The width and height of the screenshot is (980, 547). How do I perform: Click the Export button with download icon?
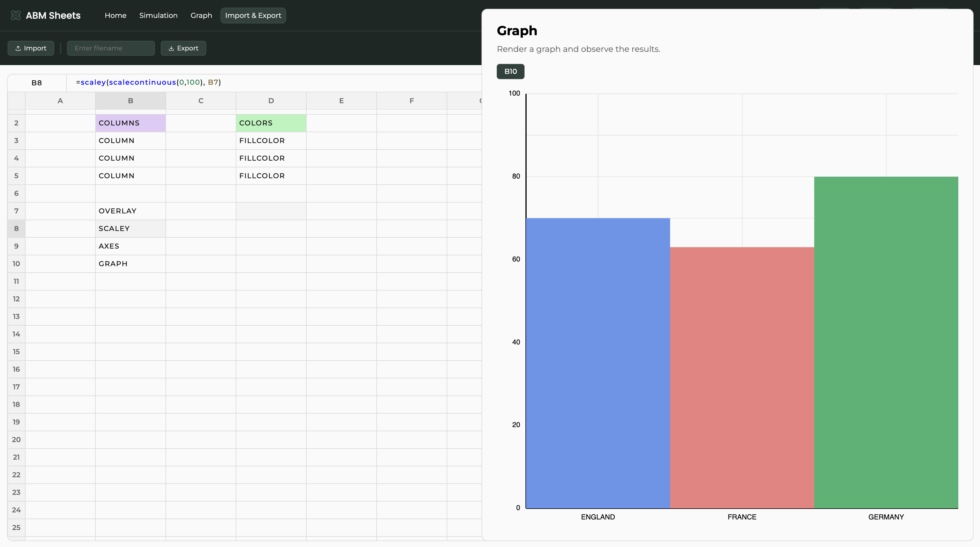(183, 48)
